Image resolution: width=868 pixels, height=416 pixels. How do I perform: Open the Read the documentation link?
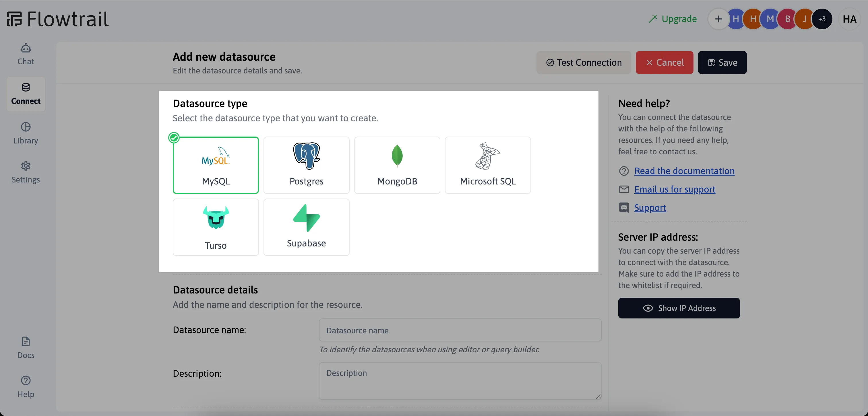pyautogui.click(x=684, y=171)
